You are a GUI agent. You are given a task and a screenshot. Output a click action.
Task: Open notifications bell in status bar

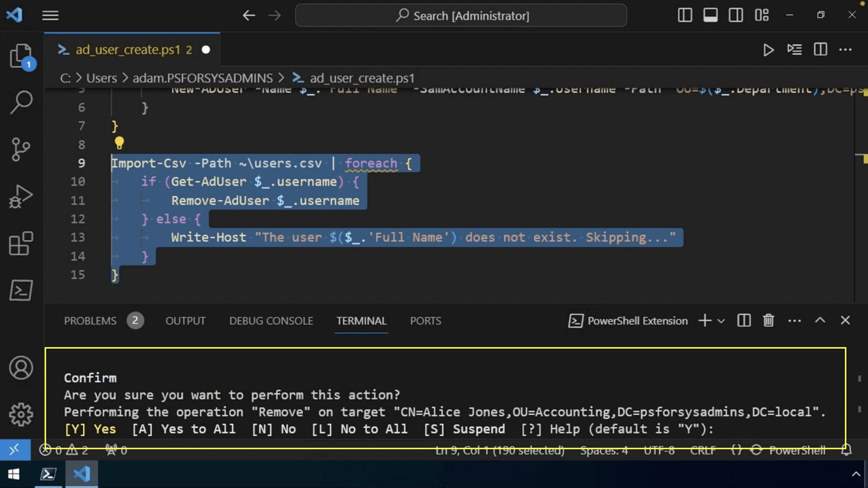click(846, 450)
